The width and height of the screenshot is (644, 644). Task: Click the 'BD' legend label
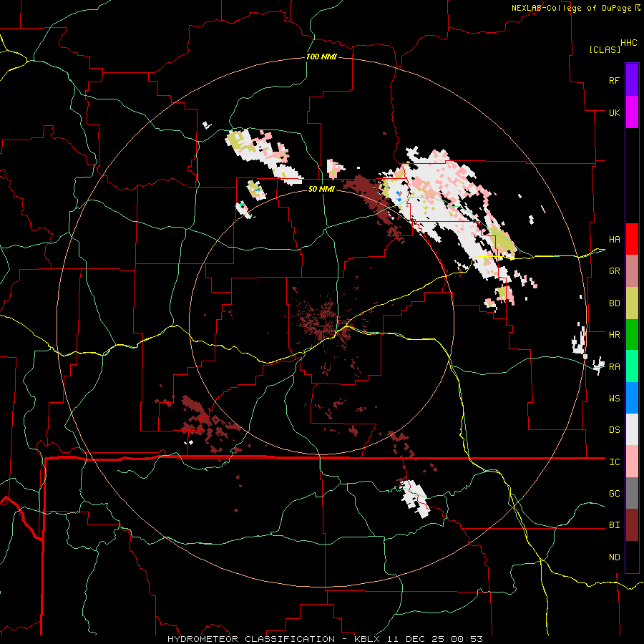pos(614,303)
